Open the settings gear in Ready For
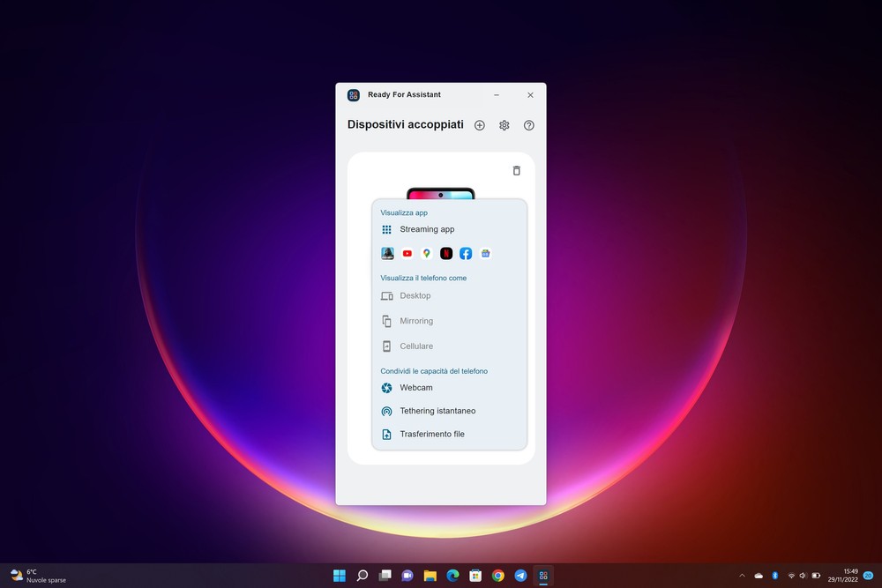Screen dimensions: 882x588 pos(505,125)
